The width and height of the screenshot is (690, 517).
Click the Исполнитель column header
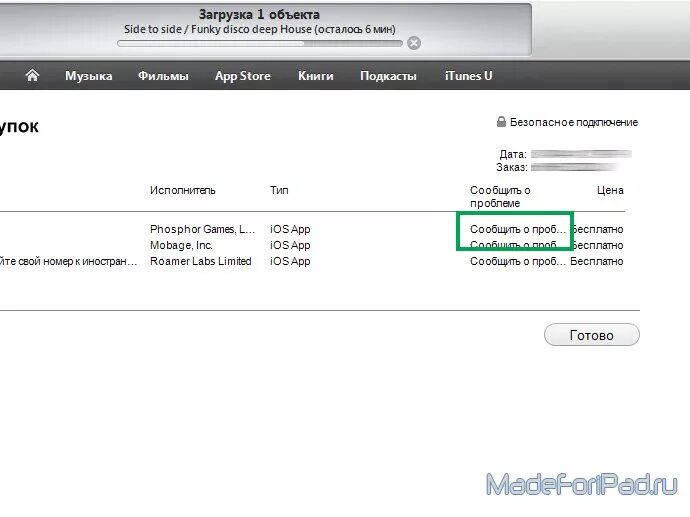(183, 190)
